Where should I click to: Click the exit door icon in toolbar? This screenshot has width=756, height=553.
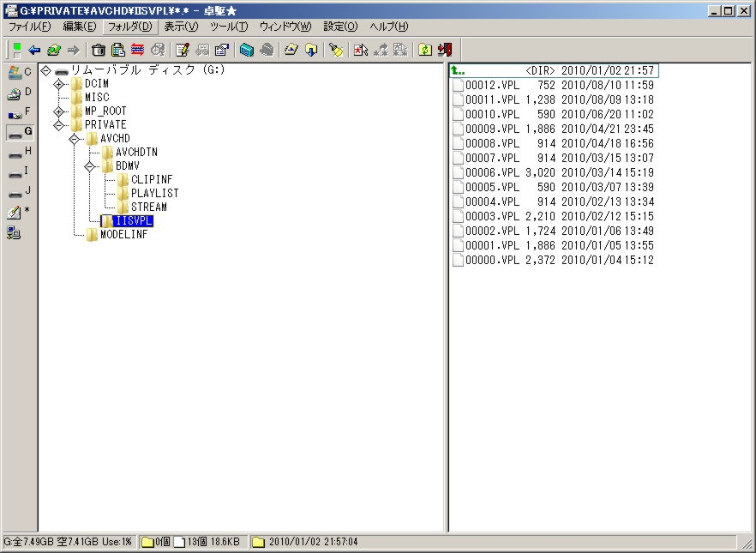click(444, 51)
